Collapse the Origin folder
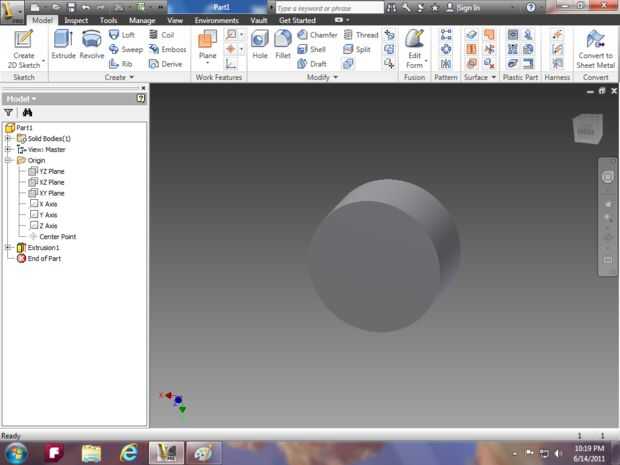620x465 pixels. point(8,160)
